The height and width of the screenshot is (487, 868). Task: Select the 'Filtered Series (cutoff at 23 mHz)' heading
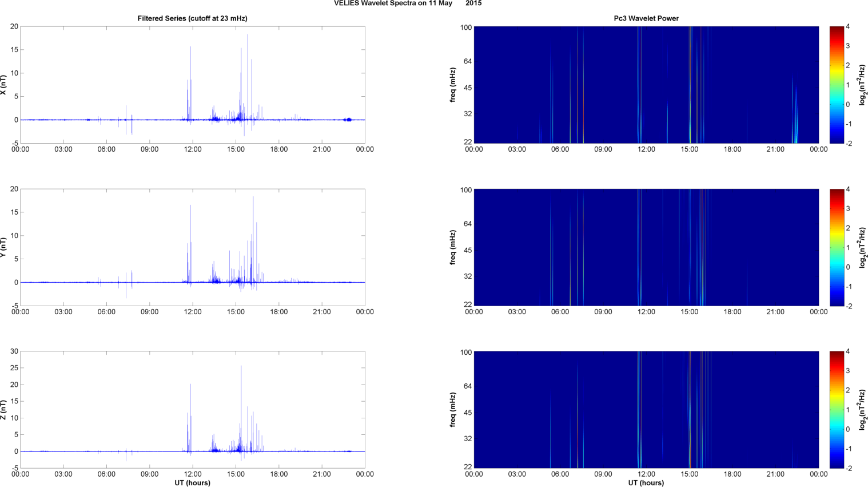[192, 18]
